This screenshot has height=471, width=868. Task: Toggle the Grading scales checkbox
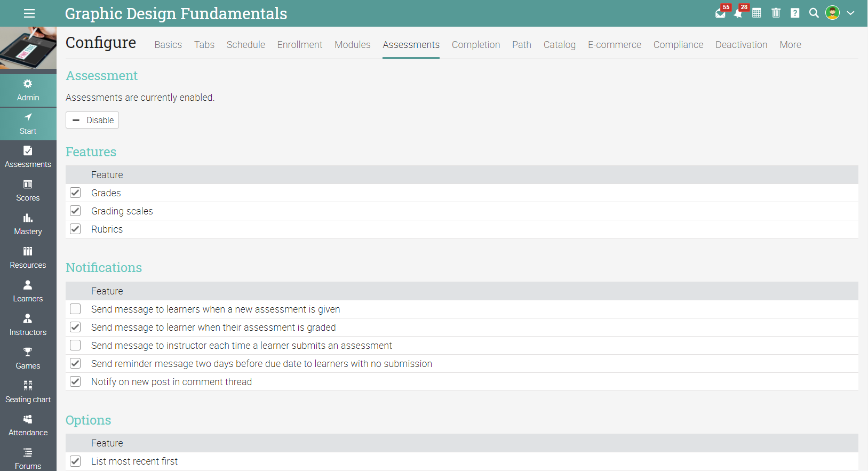[75, 211]
